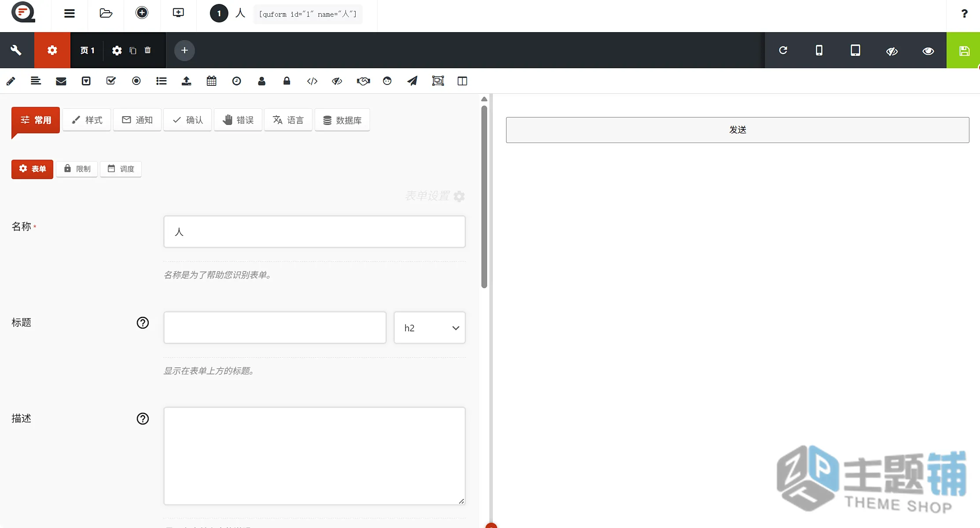Toggle the preview eye icon

click(x=929, y=51)
